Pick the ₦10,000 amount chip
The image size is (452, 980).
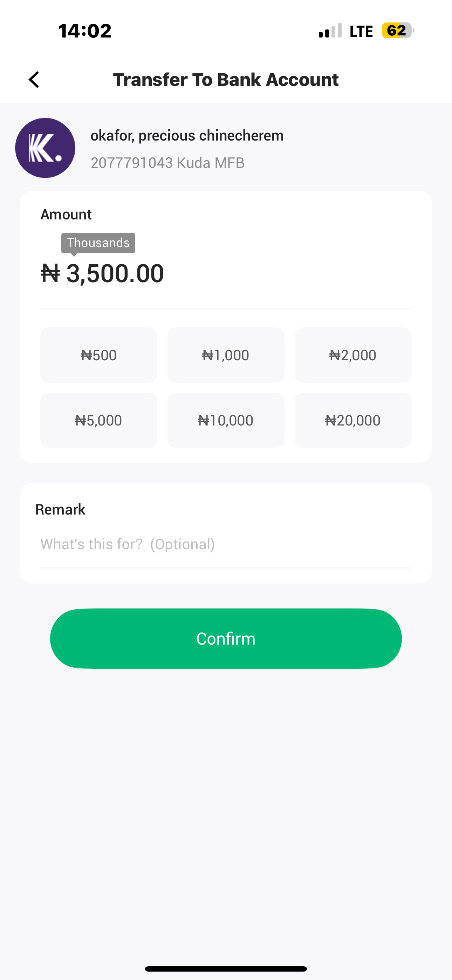[x=226, y=420]
